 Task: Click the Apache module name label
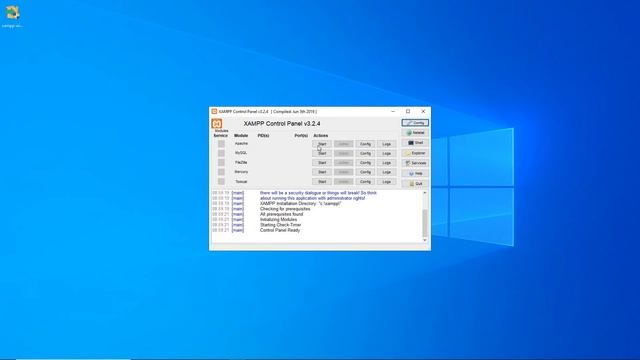pos(241,144)
